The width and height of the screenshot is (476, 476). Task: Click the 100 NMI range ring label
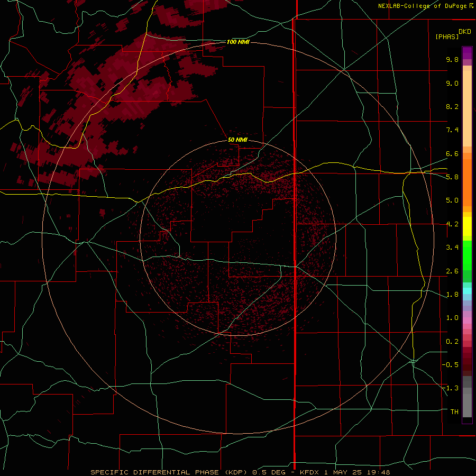point(238,42)
